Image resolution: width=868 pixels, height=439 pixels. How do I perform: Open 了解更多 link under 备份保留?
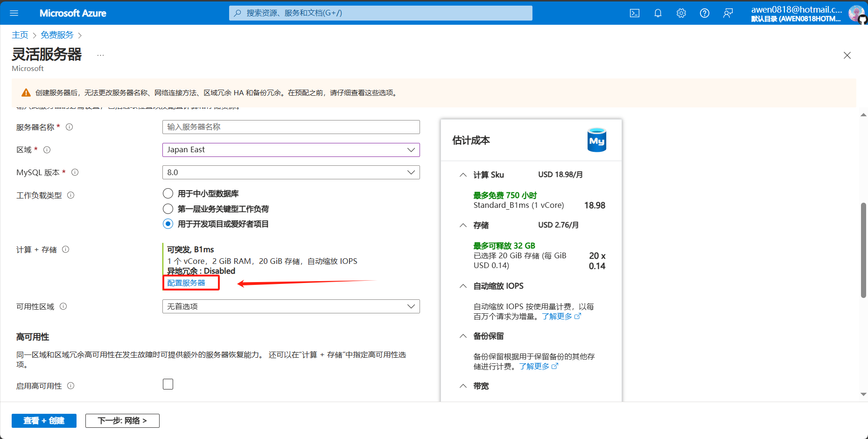tap(534, 366)
